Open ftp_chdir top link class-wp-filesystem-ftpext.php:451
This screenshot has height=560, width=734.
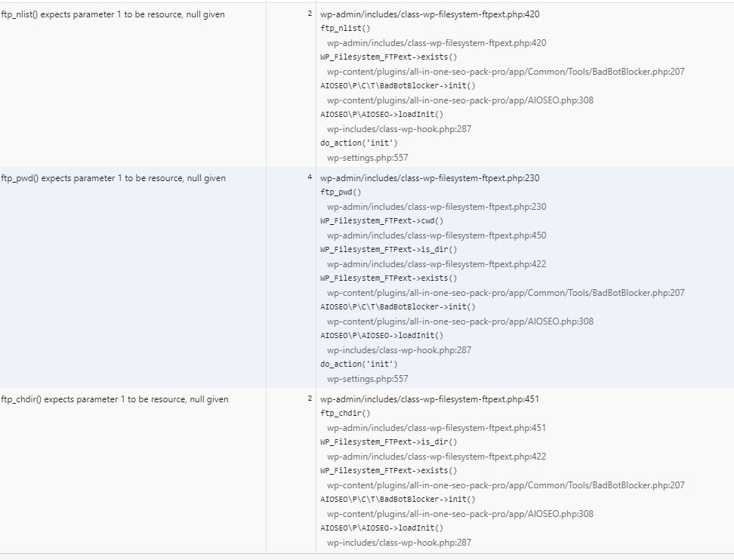pyautogui.click(x=430, y=399)
